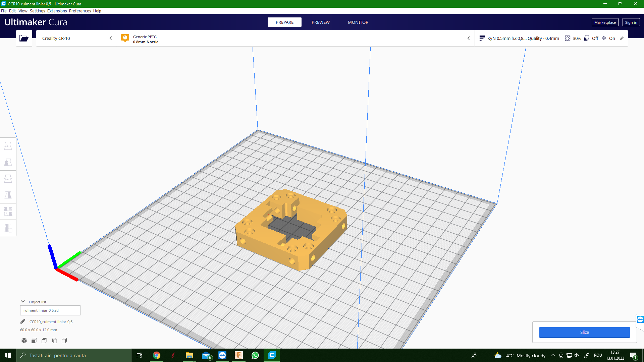Viewport: 644px width, 362px height.
Task: Click the Slice button
Action: 584,332
